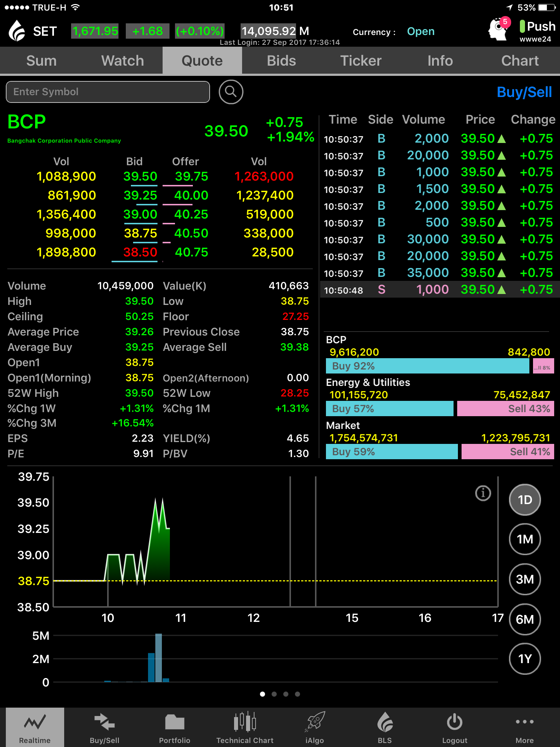
Task: Open the Ticker tab
Action: (x=361, y=61)
